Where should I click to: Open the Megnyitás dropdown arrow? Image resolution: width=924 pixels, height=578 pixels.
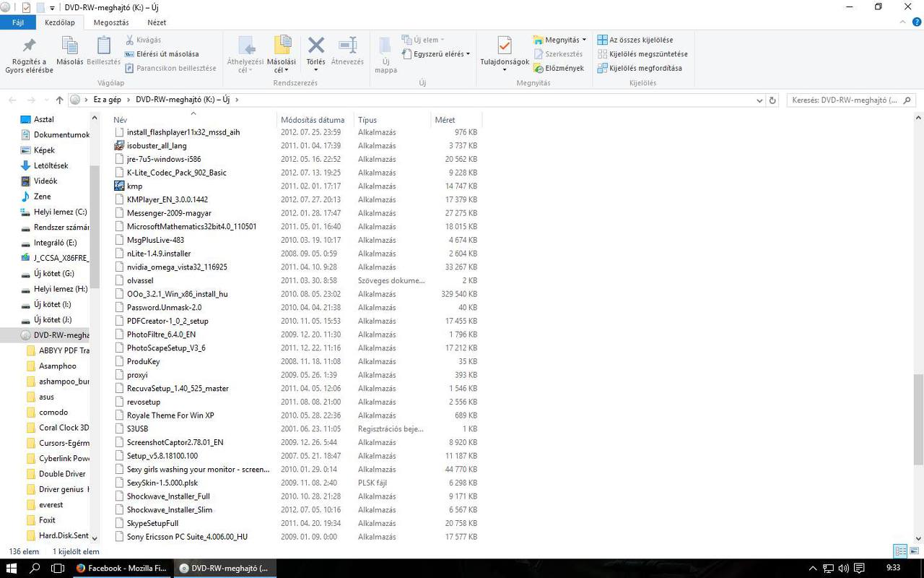(x=584, y=40)
